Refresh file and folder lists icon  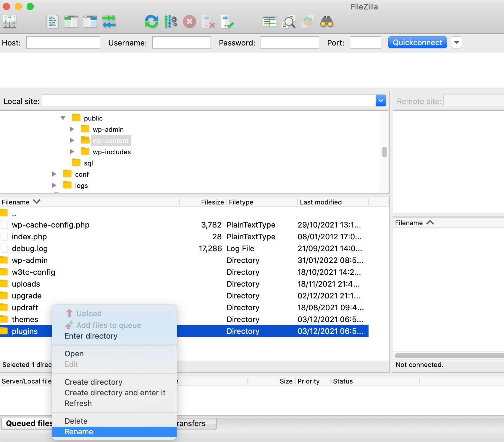[152, 22]
